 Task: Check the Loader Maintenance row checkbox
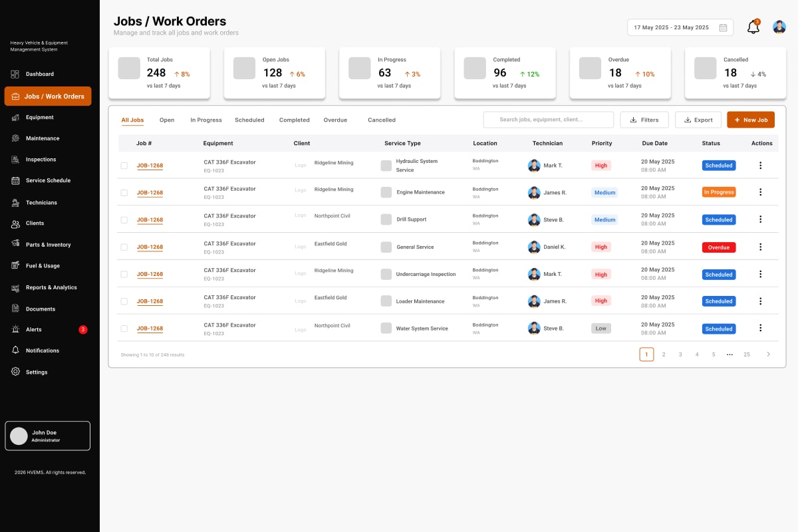[124, 301]
